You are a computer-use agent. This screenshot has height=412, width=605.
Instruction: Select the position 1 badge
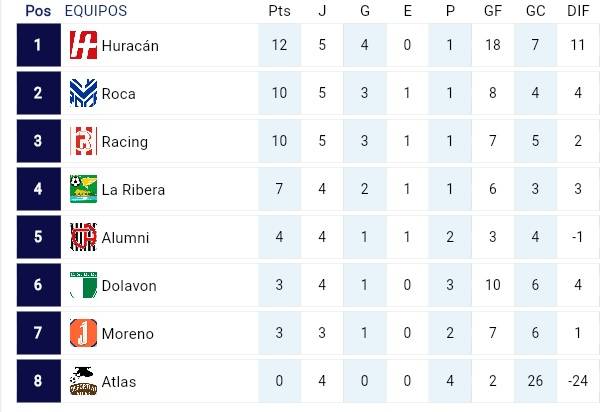pos(38,46)
